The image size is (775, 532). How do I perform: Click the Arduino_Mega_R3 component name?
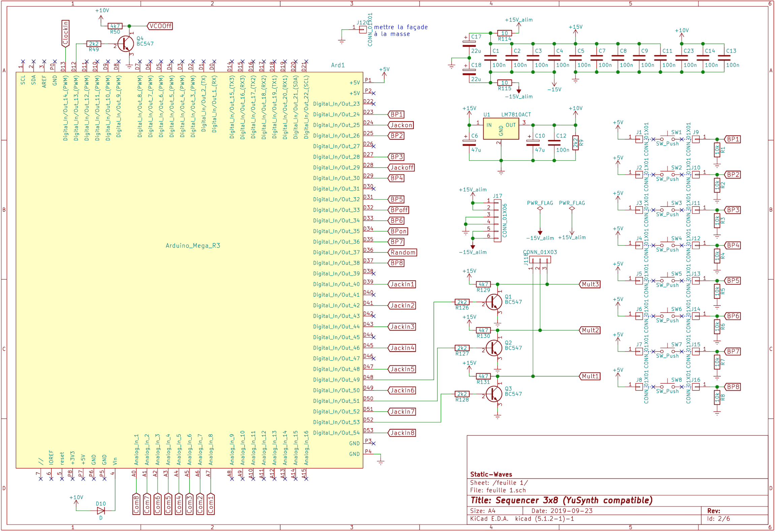193,245
